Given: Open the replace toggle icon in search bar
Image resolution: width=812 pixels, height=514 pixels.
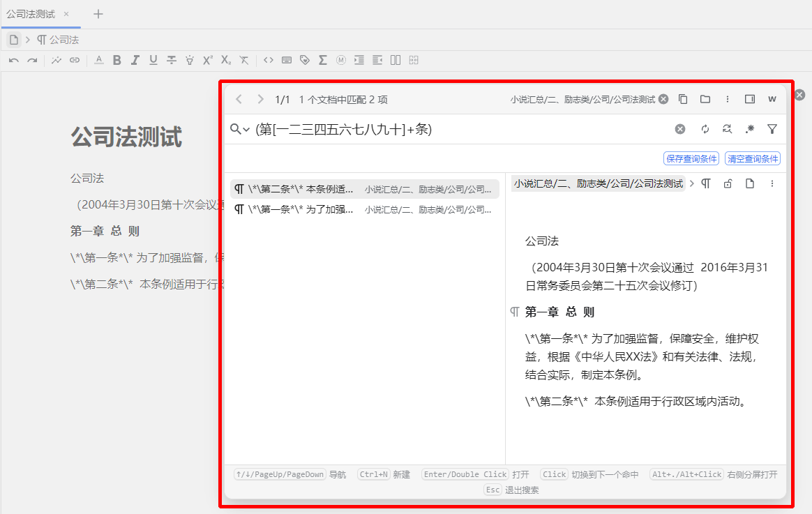Looking at the screenshot, I should (727, 129).
